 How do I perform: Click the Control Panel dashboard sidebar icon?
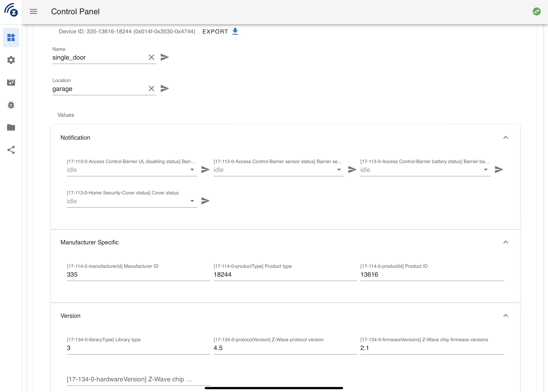point(11,37)
